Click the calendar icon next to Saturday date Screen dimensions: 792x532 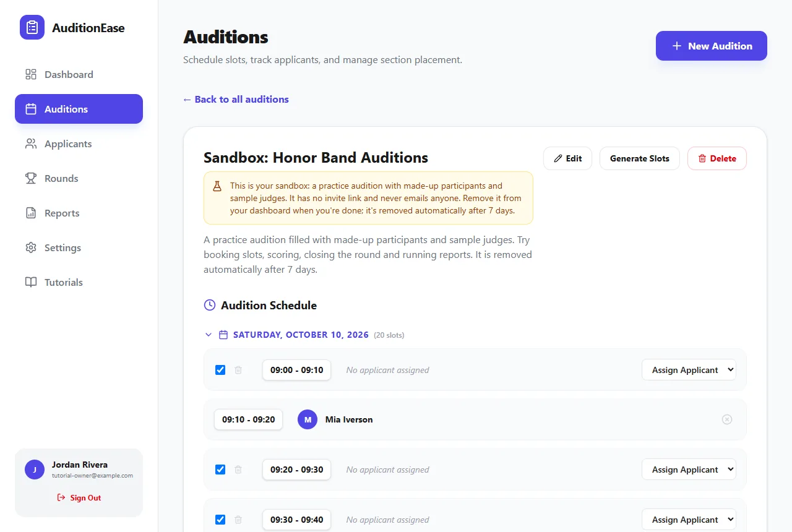click(224, 335)
